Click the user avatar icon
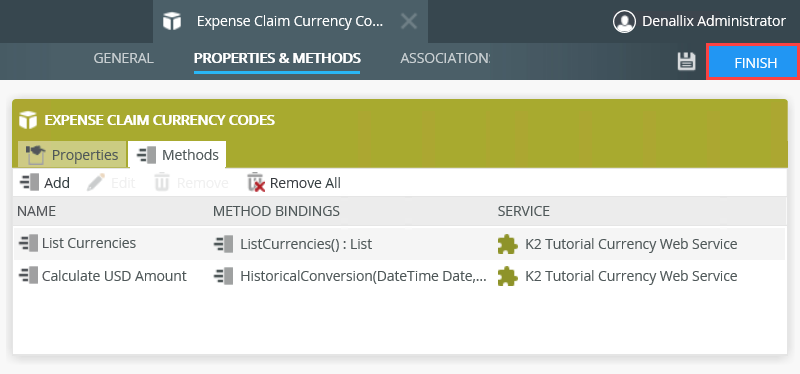 point(624,21)
